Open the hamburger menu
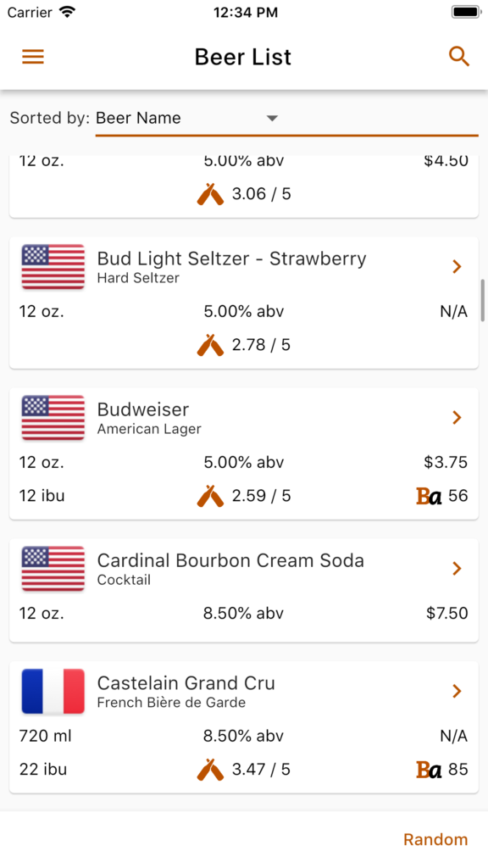 pyautogui.click(x=33, y=57)
